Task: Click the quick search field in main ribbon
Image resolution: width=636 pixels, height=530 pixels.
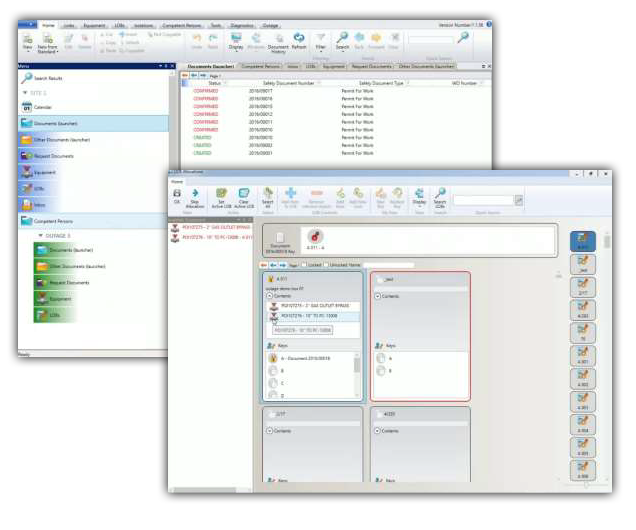Action: click(x=431, y=39)
